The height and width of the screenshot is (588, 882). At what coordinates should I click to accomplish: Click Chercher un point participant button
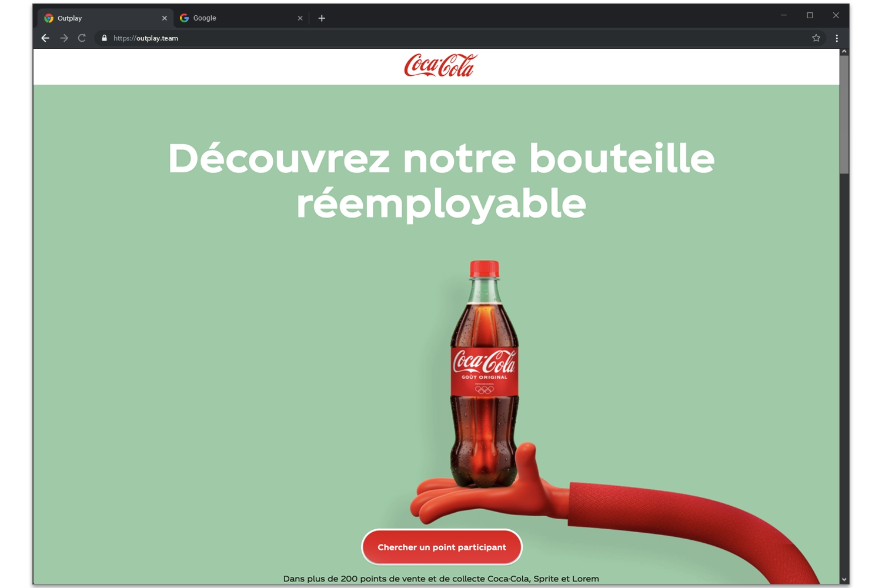point(442,547)
